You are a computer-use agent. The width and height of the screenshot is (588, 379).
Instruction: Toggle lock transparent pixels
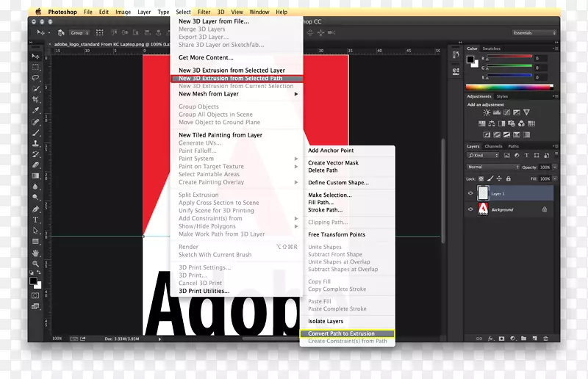pyautogui.click(x=481, y=178)
